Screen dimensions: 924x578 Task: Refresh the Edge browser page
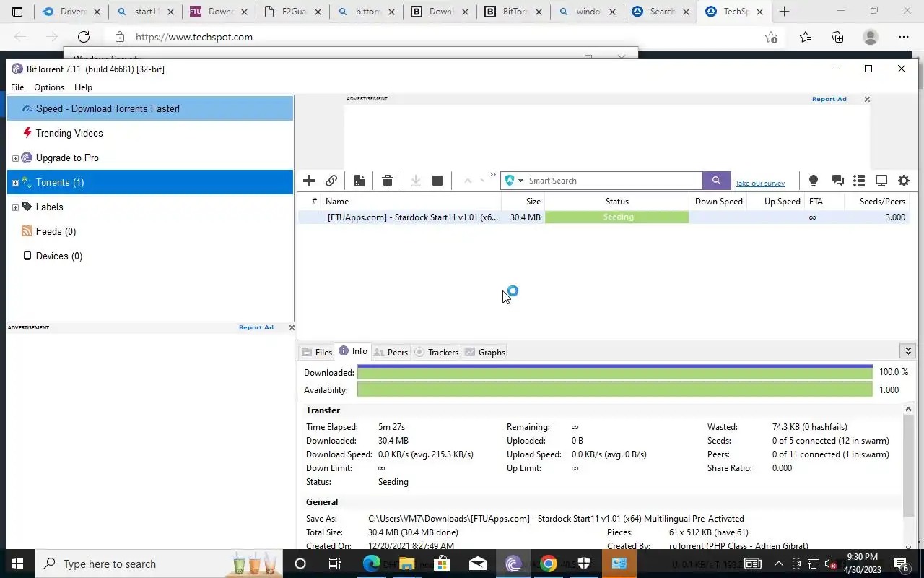[84, 37]
